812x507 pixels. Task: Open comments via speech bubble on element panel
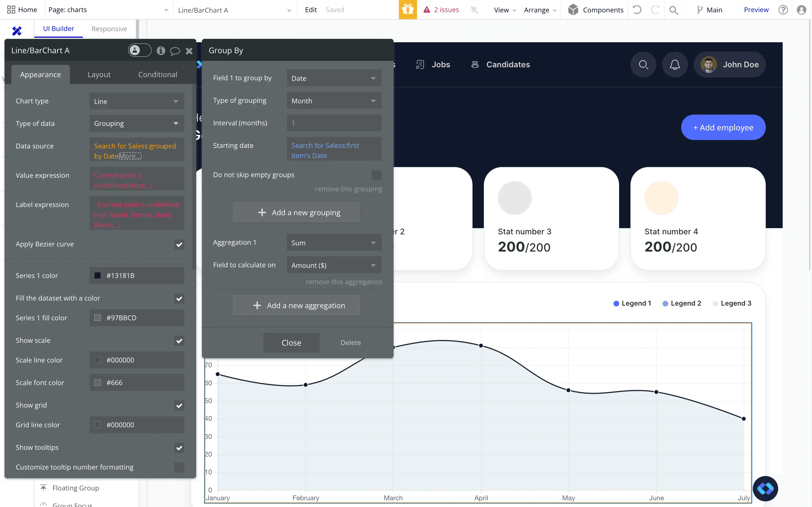click(175, 51)
